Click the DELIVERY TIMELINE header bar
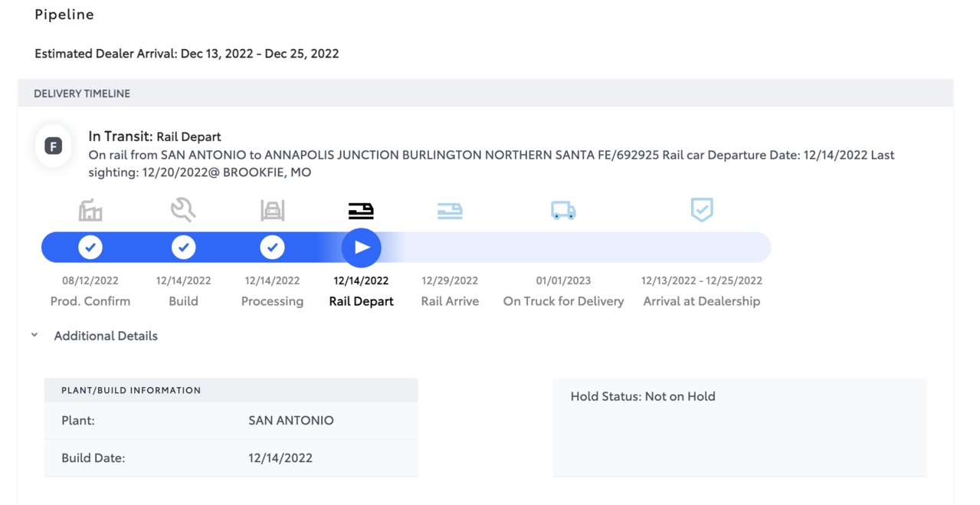The height and width of the screenshot is (505, 980). click(x=486, y=93)
